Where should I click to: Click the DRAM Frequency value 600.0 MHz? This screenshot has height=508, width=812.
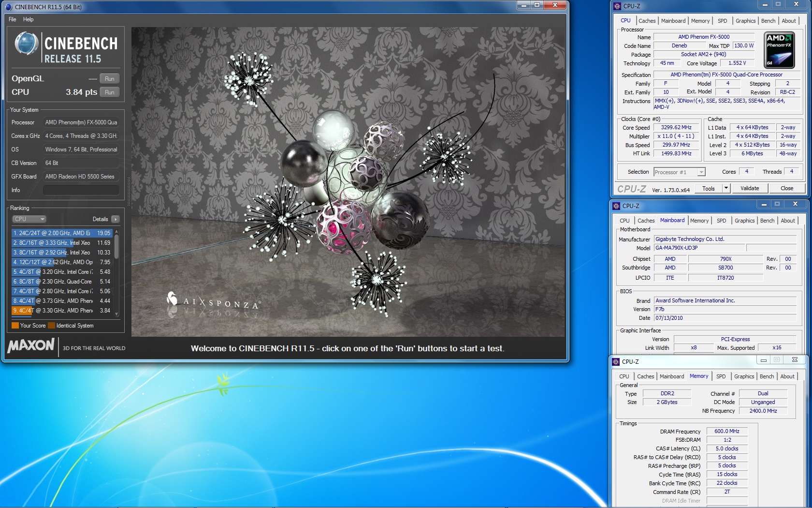coord(727,432)
